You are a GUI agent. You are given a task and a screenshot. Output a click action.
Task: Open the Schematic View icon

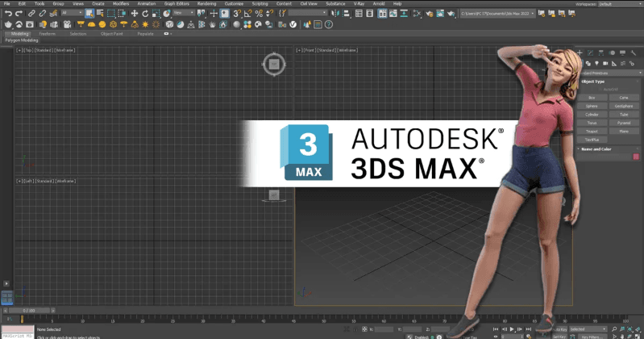coord(417,14)
